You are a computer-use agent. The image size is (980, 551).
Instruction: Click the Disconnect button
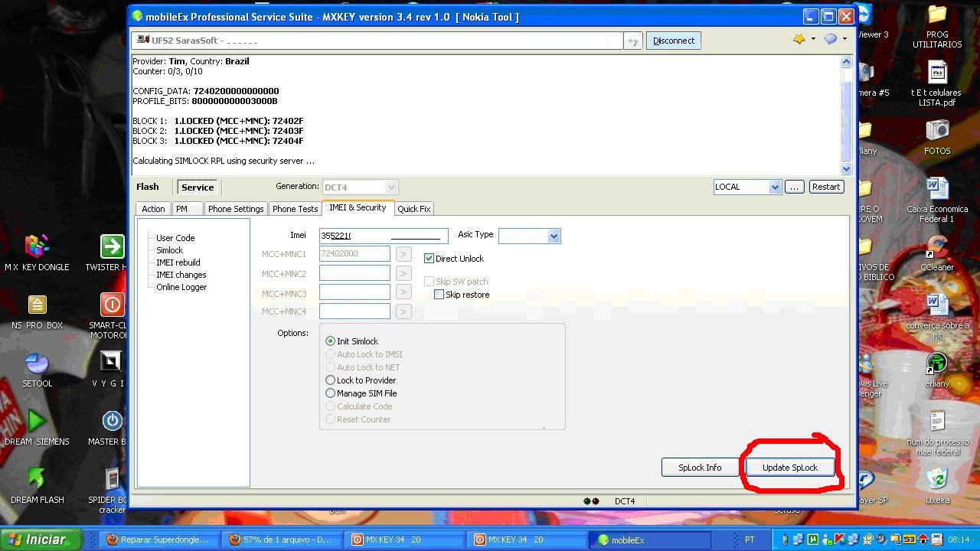pos(674,41)
